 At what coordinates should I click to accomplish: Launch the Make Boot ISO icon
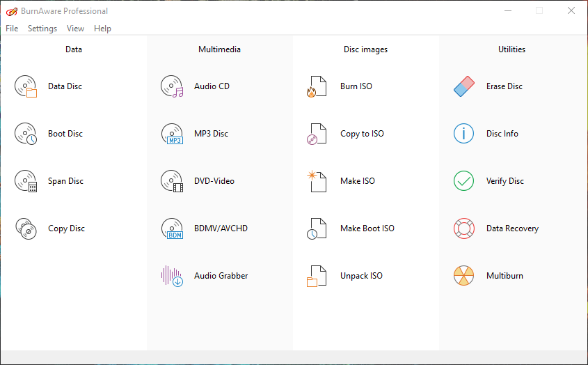(x=317, y=228)
